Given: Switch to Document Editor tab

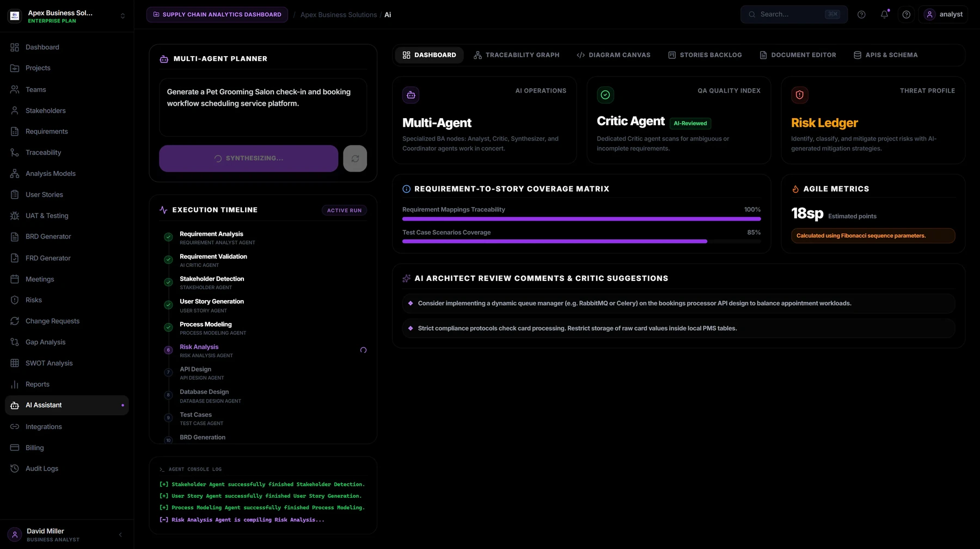Looking at the screenshot, I should (798, 55).
